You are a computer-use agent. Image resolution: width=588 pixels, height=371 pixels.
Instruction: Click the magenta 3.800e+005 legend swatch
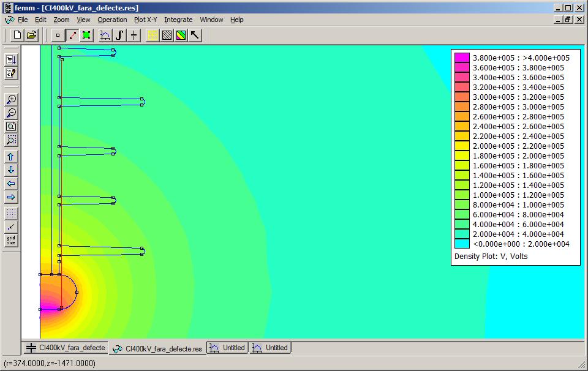pos(462,58)
